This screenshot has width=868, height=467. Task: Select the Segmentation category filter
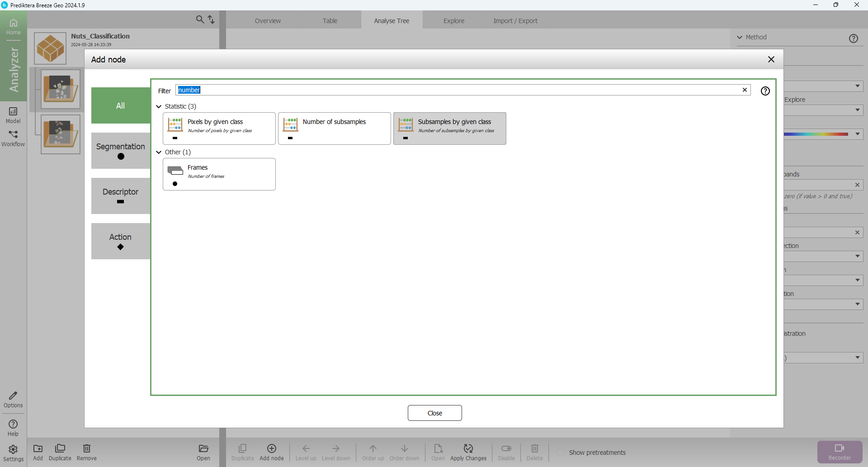[120, 151]
